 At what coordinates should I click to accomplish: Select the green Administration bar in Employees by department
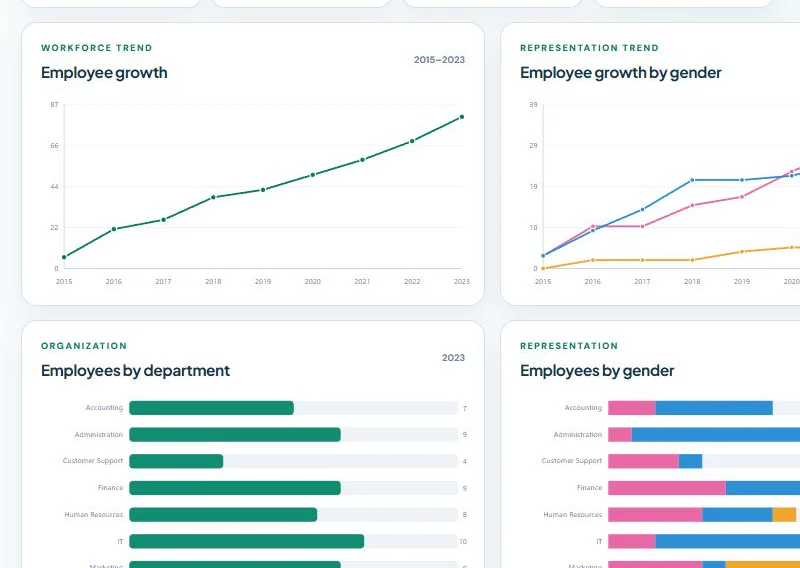pyautogui.click(x=235, y=434)
